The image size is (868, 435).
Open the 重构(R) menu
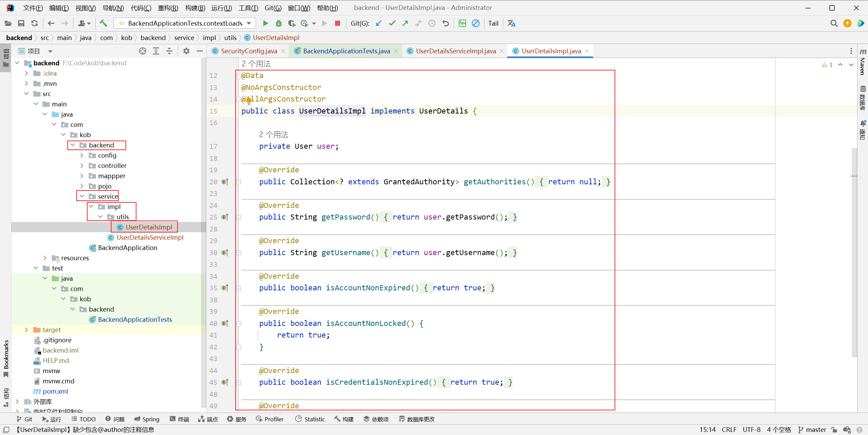pyautogui.click(x=168, y=8)
